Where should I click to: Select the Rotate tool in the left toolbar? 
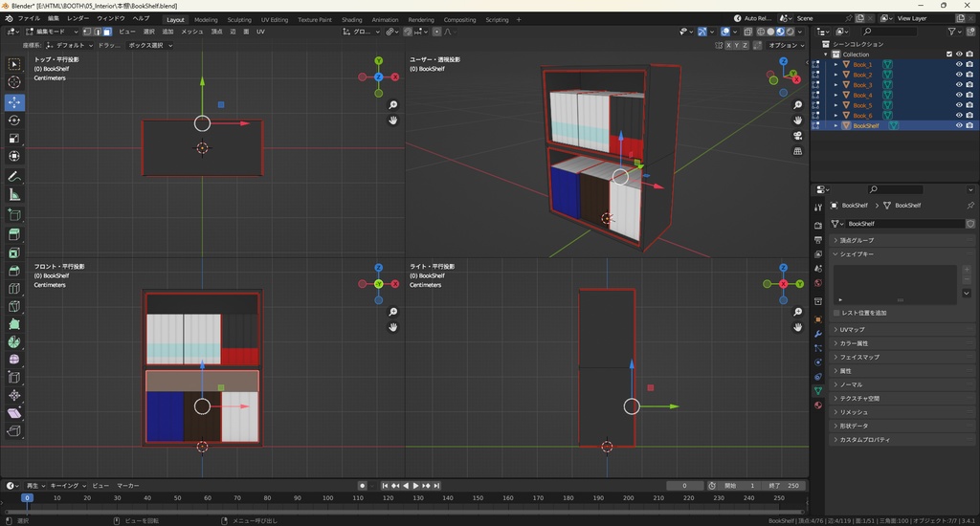pyautogui.click(x=14, y=121)
